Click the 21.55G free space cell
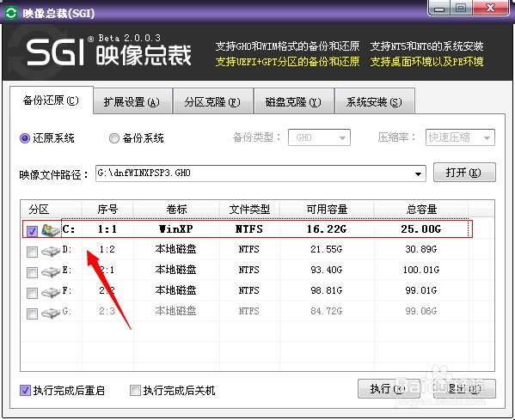 tap(327, 249)
